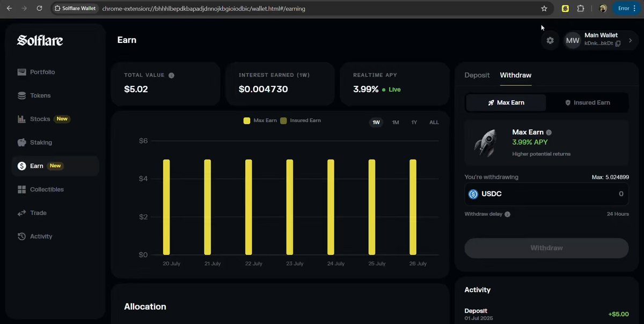The height and width of the screenshot is (324, 644).
Task: Copy the Main Wallet address
Action: [x=618, y=43]
